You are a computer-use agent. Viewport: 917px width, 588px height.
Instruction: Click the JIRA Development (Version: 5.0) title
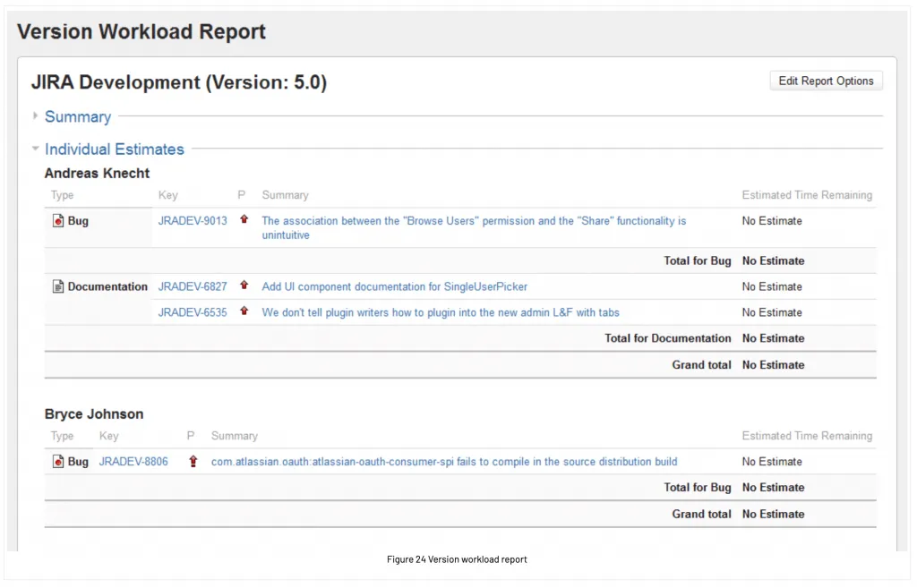(x=179, y=82)
